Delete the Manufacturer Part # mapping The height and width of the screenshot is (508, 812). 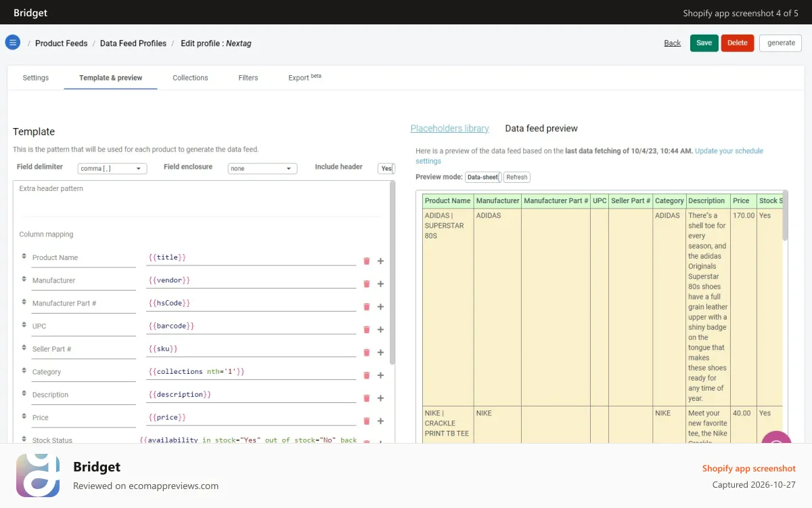pos(367,307)
